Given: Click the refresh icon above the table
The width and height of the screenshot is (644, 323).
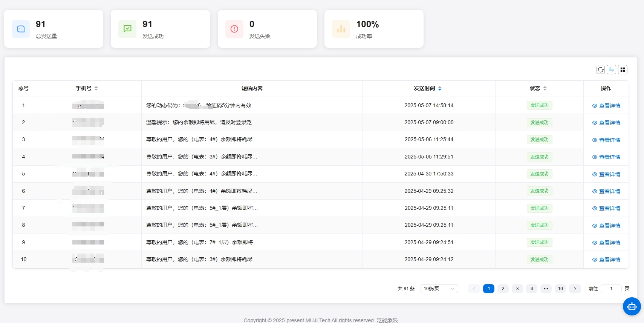Looking at the screenshot, I should [601, 70].
